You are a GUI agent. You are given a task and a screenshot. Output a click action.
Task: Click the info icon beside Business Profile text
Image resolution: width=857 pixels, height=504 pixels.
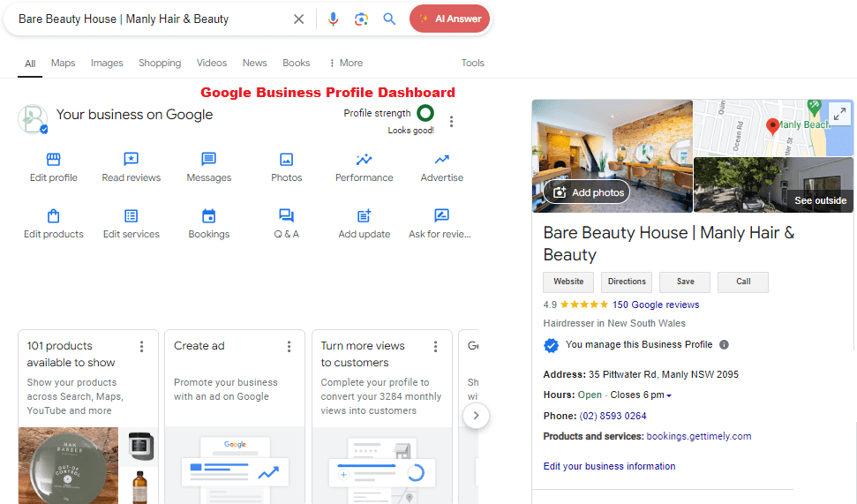coord(724,344)
